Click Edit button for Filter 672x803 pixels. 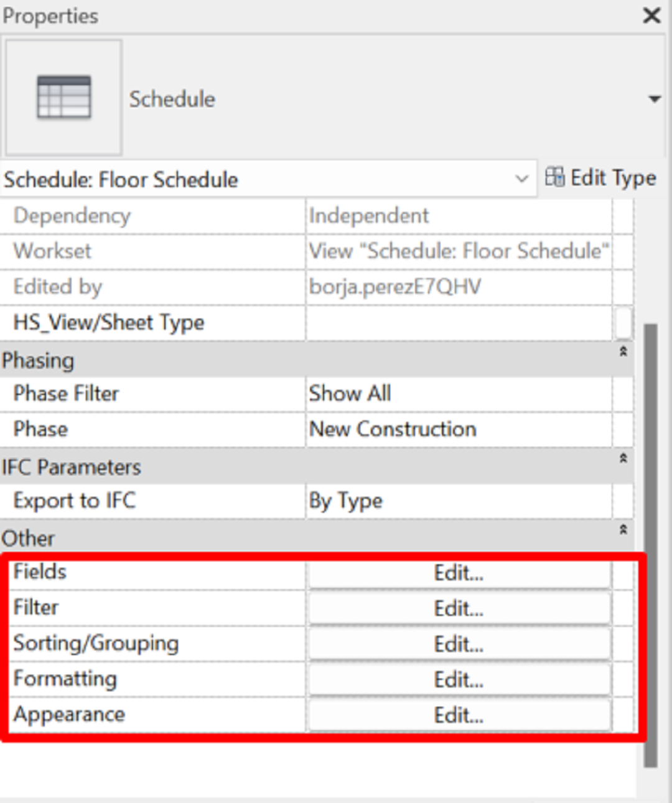pyautogui.click(x=459, y=608)
